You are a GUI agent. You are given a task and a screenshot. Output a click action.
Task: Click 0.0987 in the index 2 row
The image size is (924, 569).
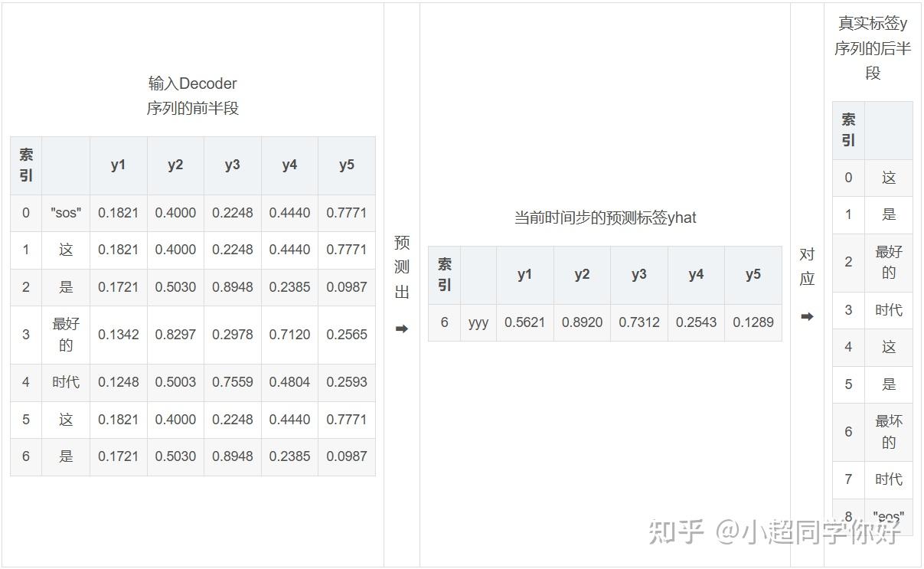(347, 287)
